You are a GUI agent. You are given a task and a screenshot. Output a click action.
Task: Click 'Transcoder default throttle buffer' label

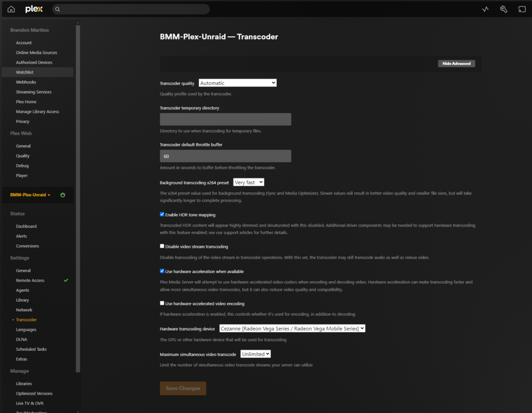[191, 145]
